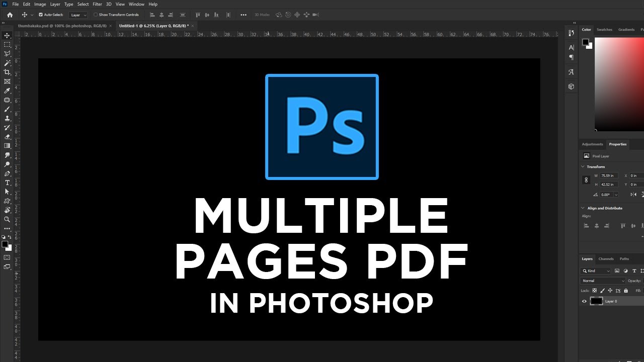Click flip horizontal in Properties Transform
This screenshot has width=644, height=362.
click(x=633, y=195)
